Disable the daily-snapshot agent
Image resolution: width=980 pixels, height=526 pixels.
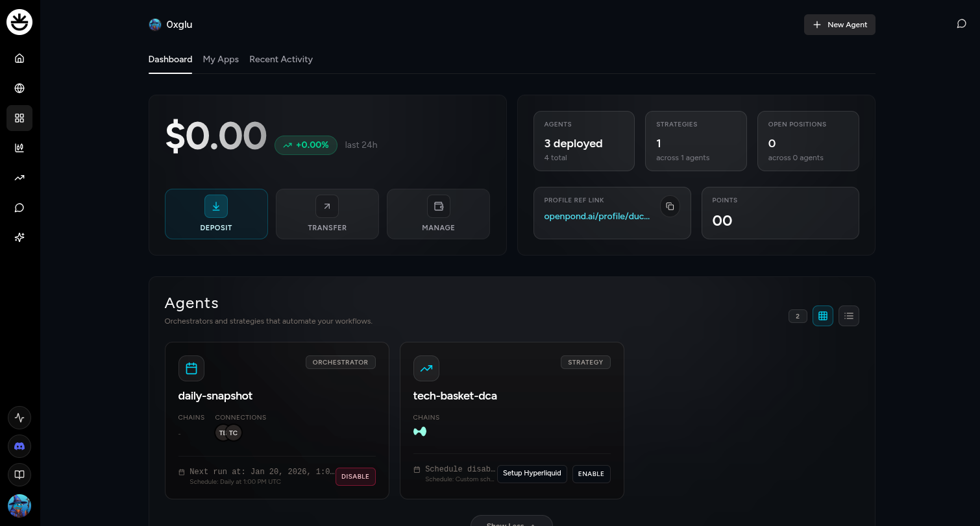pos(355,477)
